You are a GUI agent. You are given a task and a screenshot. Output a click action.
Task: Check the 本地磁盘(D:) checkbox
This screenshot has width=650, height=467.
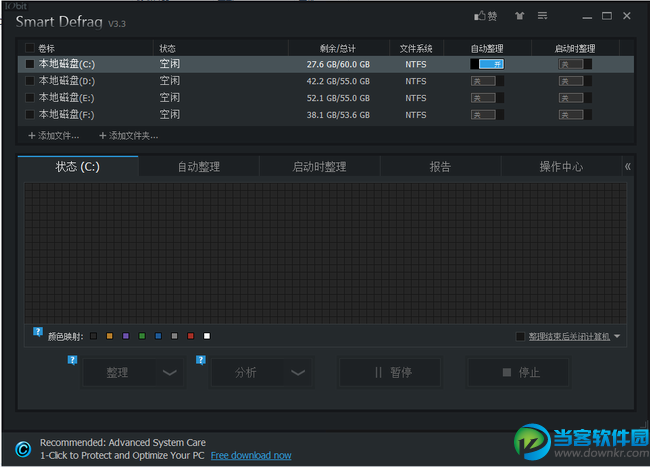click(30, 80)
